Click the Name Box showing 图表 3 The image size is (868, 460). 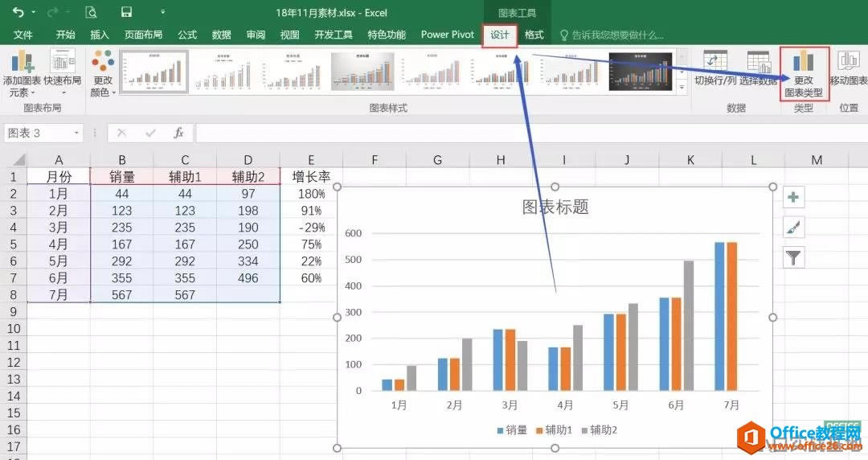[38, 133]
